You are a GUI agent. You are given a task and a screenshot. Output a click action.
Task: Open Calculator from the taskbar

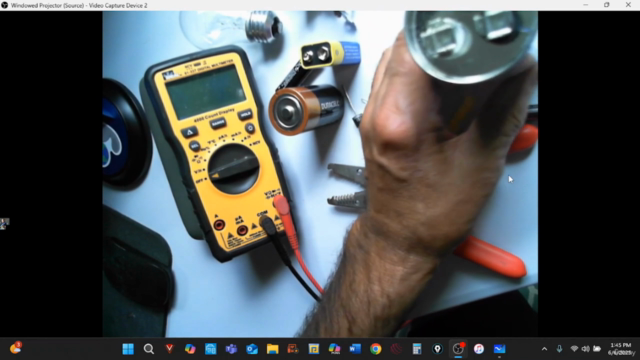pos(417,349)
